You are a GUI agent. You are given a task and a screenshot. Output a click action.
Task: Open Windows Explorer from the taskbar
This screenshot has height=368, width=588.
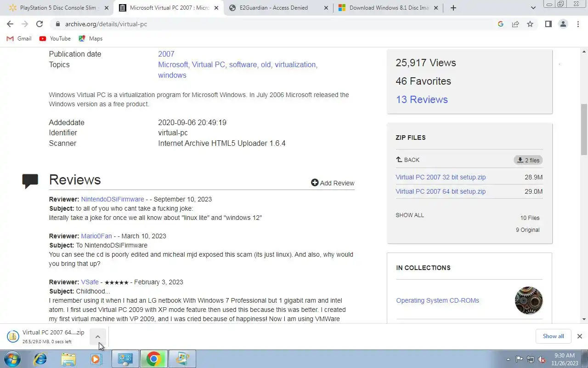pyautogui.click(x=68, y=359)
